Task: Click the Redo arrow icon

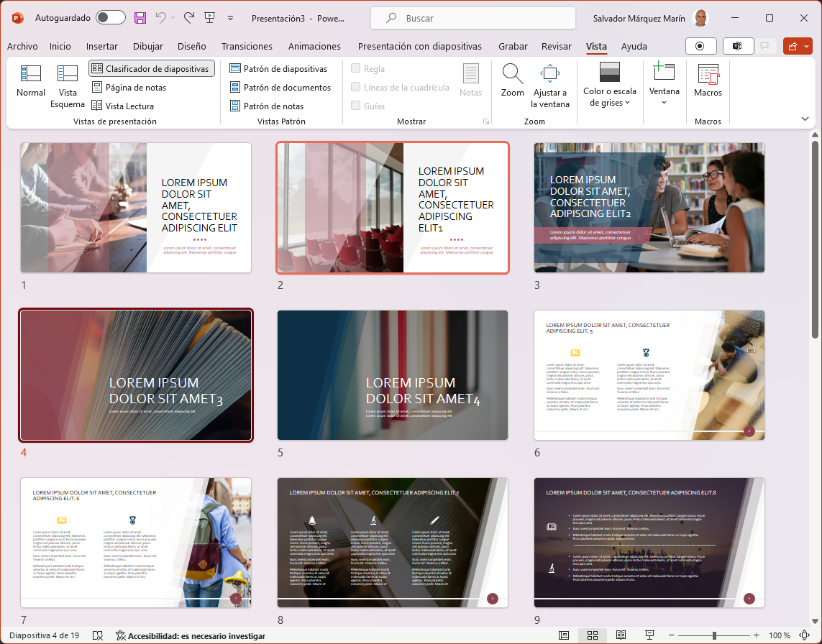Action: pos(189,18)
